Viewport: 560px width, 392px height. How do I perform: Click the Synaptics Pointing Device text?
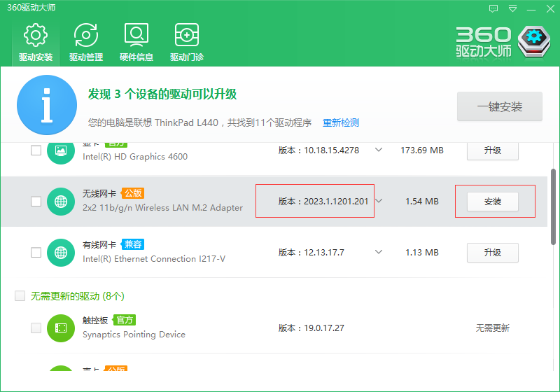[x=134, y=335]
